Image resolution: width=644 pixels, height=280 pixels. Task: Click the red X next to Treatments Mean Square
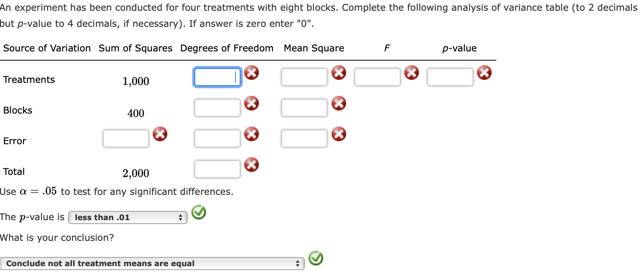click(338, 73)
